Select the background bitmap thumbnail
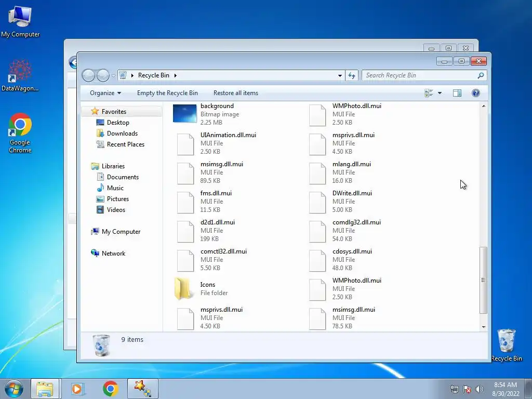 click(184, 113)
